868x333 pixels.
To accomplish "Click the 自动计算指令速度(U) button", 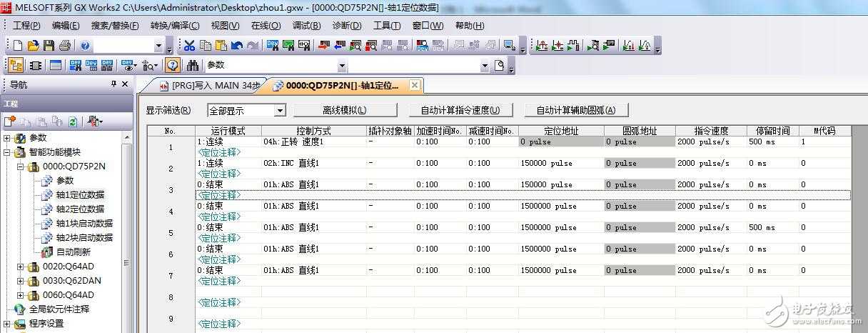I will (x=460, y=110).
